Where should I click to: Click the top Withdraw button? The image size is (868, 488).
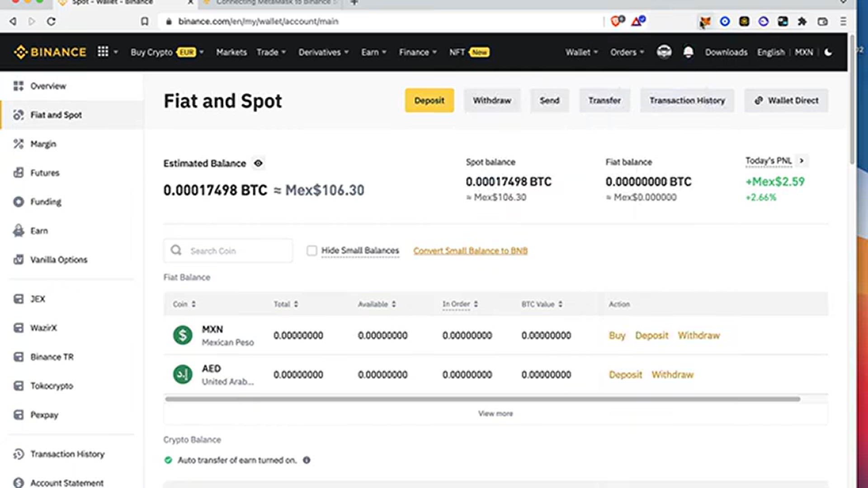pyautogui.click(x=492, y=100)
